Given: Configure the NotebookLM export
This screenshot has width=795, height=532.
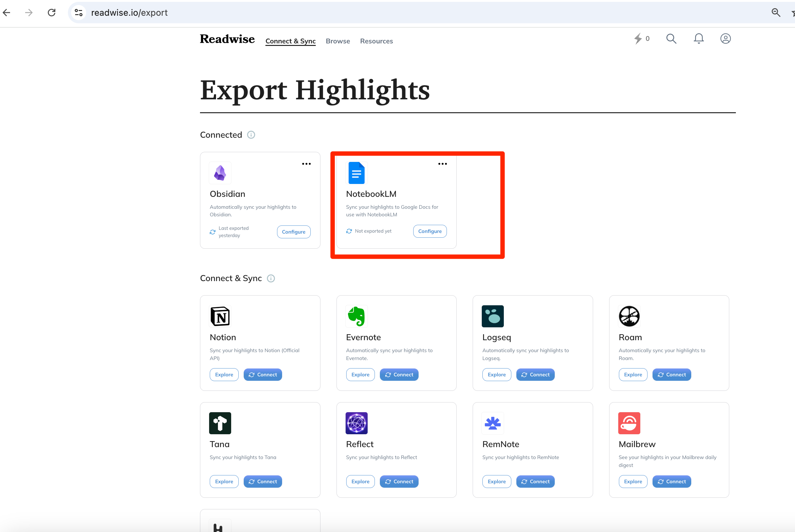Looking at the screenshot, I should point(430,231).
